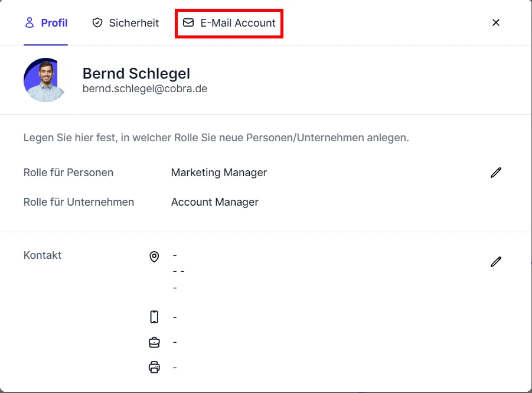Click the location pin icon in Kontakt section
The height and width of the screenshot is (393, 532).
tap(154, 256)
